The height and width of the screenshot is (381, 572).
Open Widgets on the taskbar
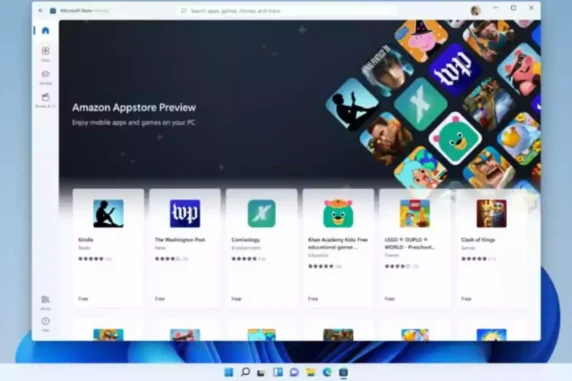coord(278,372)
